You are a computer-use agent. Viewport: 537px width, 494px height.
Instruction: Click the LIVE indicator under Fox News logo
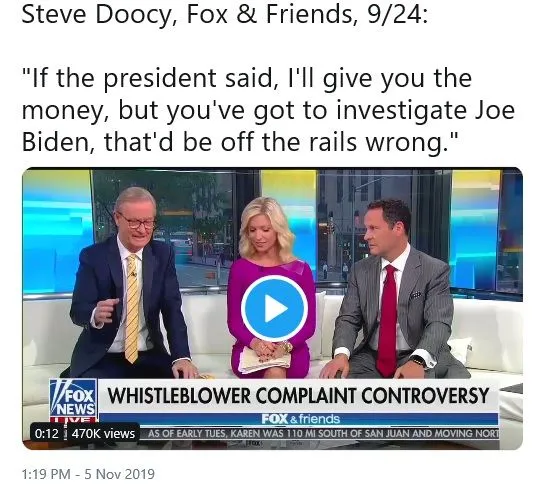[73, 419]
